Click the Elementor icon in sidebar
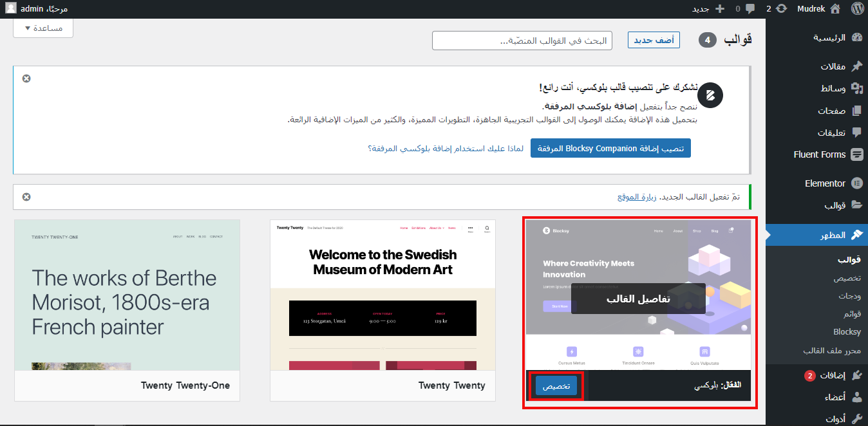Image resolution: width=868 pixels, height=426 pixels. tap(856, 183)
